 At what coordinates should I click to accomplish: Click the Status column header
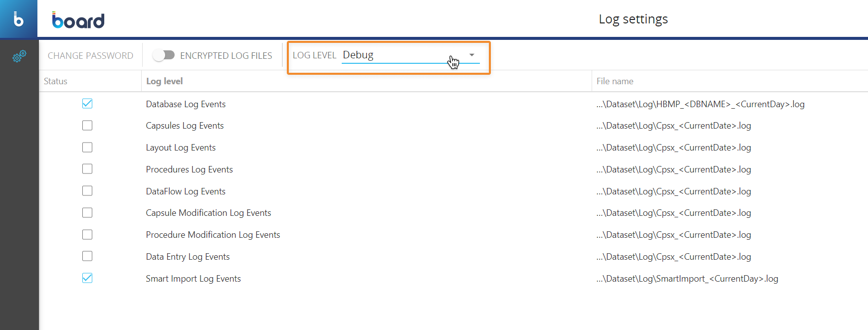(x=55, y=81)
